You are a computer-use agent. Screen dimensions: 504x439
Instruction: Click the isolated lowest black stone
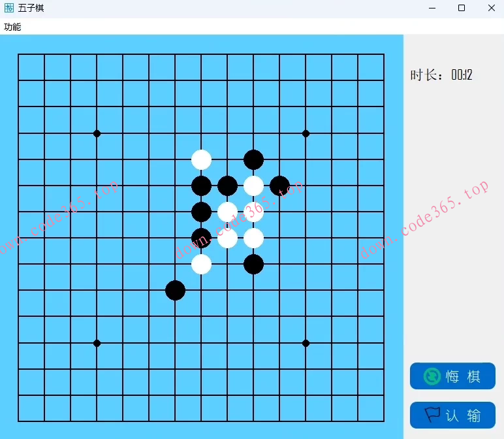[x=175, y=290]
